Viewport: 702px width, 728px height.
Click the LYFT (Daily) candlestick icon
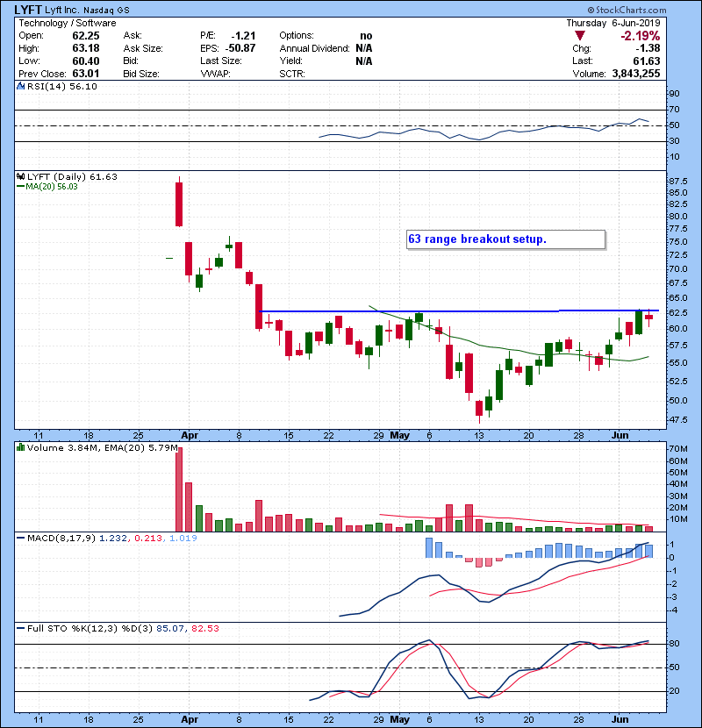[20, 176]
